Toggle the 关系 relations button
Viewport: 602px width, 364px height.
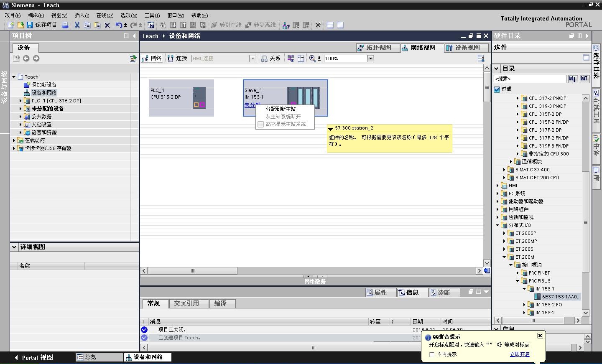click(x=271, y=59)
